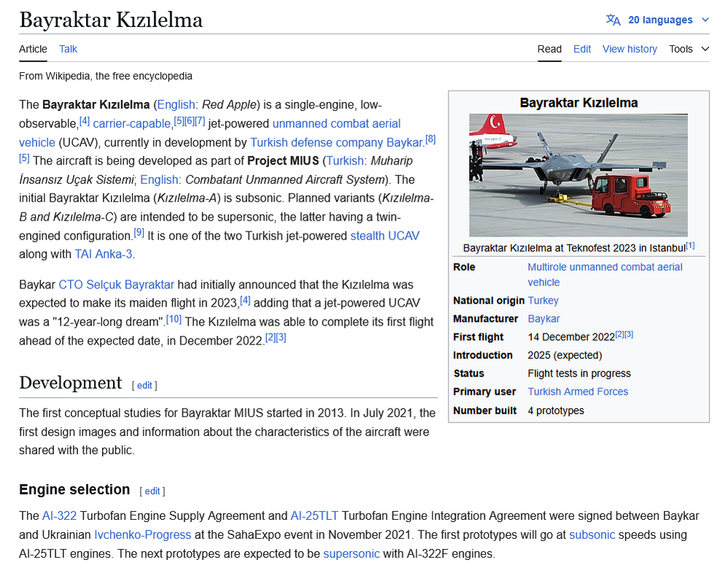
Task: Follow the stealth UCAV link
Action: (385, 236)
